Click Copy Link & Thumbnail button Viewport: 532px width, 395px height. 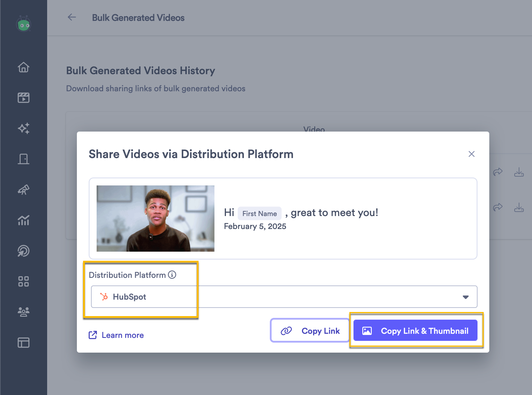(415, 331)
